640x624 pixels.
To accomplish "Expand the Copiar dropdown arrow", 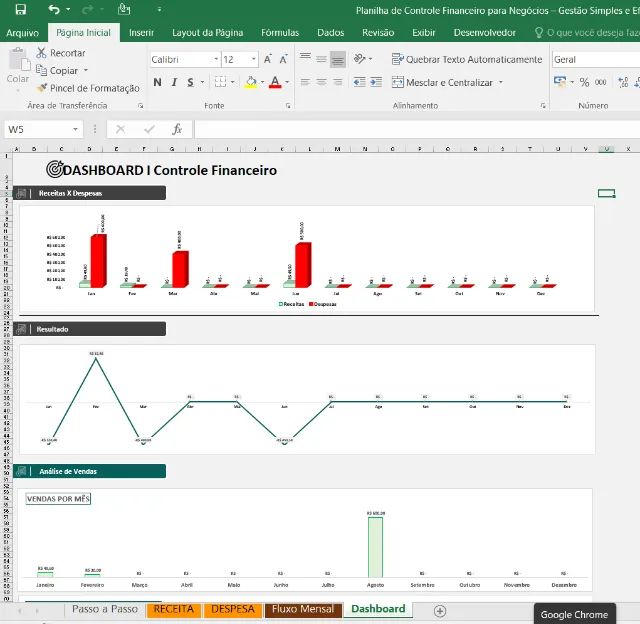I will coord(86,71).
